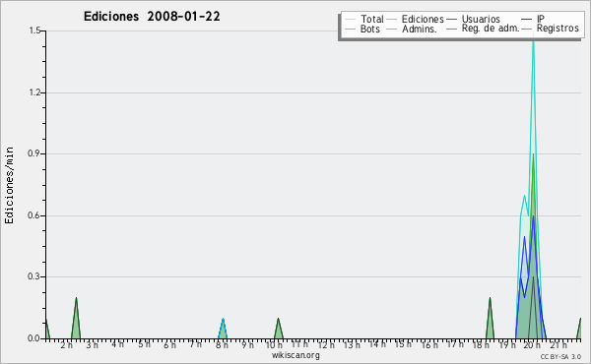Click the orange Bots legend line swatch
The image size is (591, 364).
pos(350,29)
